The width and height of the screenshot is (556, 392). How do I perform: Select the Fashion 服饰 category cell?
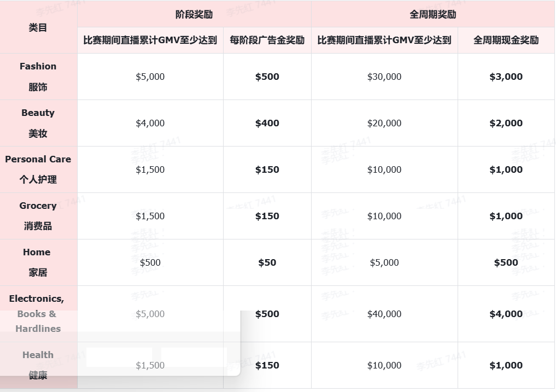pyautogui.click(x=38, y=77)
